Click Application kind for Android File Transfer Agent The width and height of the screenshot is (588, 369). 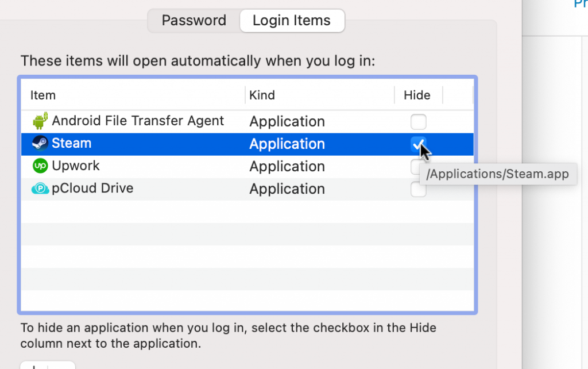[287, 122]
